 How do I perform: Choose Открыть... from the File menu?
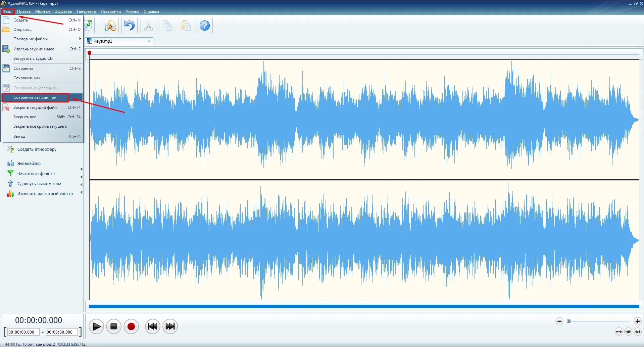coord(42,30)
